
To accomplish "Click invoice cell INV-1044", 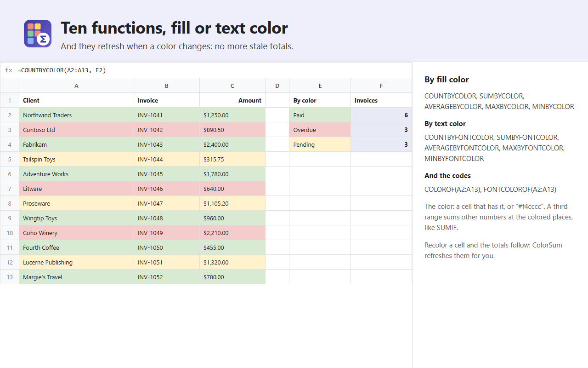I will coord(167,159).
